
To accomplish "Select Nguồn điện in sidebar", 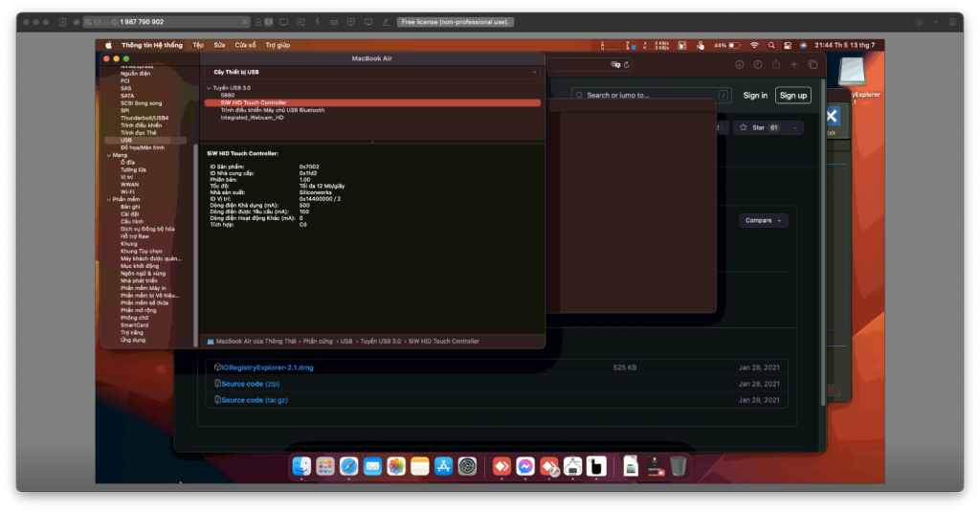I will (136, 73).
